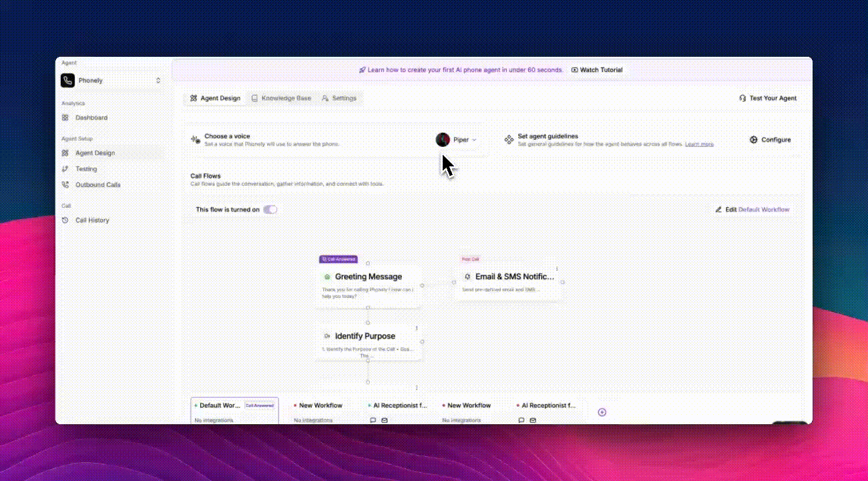Open the chat bubble on AI Receptionist workflow
Screen dimensions: 868x481
coord(373,420)
